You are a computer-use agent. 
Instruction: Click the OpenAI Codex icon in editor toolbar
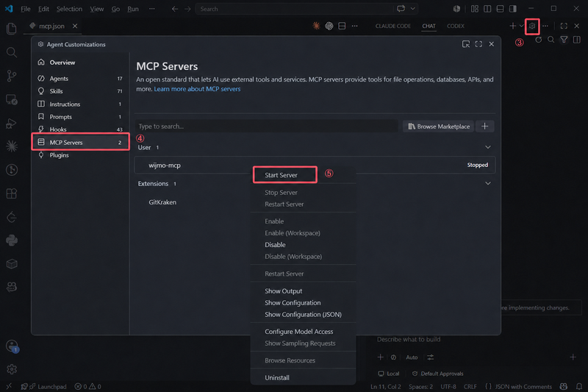pos(329,26)
